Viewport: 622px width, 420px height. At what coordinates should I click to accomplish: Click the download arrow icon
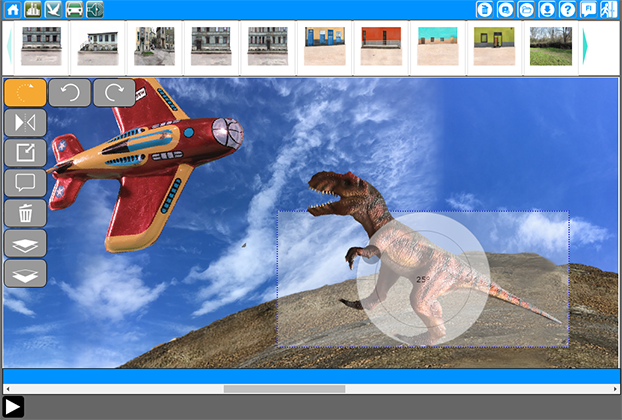pos(547,10)
